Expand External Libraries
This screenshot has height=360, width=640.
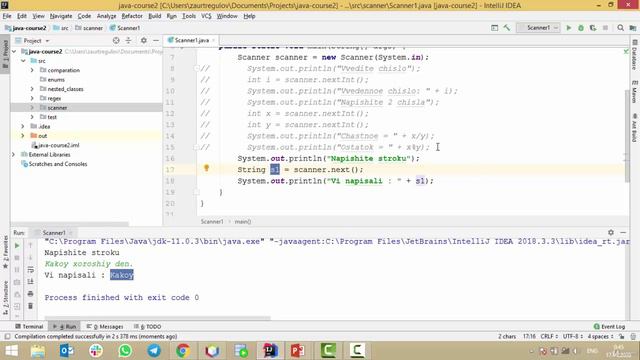click(x=13, y=155)
